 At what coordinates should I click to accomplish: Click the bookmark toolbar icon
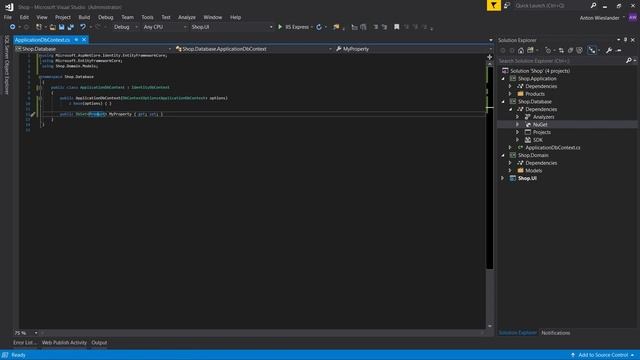click(396, 27)
